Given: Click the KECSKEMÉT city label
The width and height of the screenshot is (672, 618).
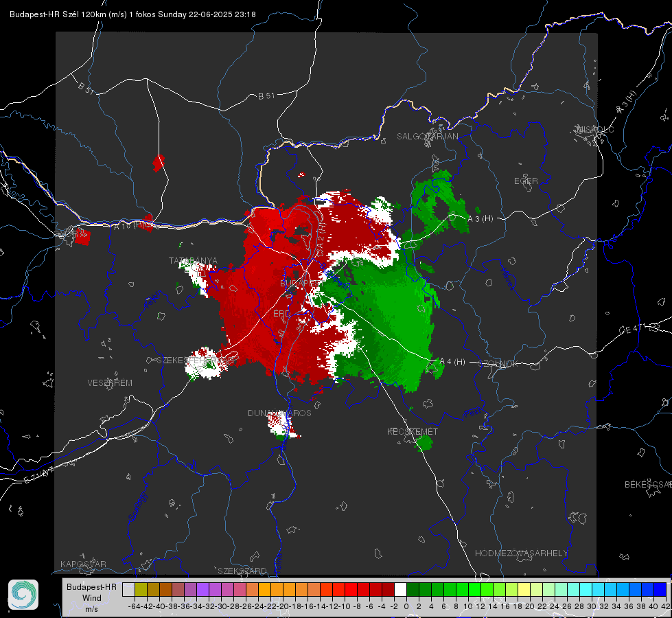Looking at the screenshot, I should (413, 431).
